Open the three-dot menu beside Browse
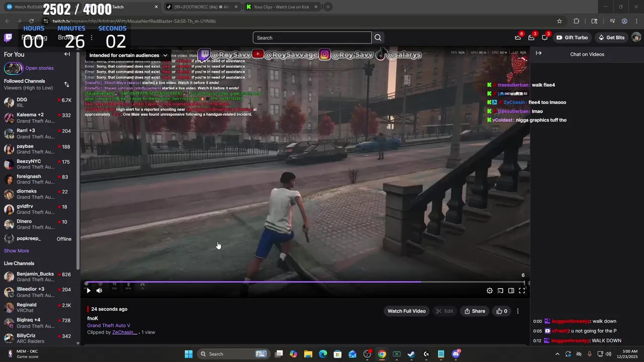644x362 pixels. point(91,38)
